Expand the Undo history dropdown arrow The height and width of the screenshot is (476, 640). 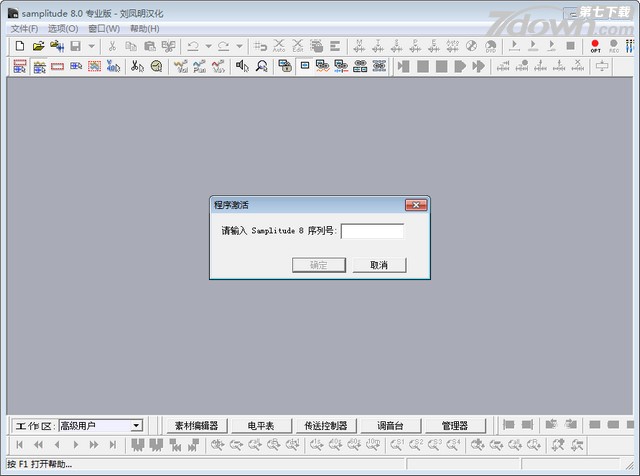[209, 46]
